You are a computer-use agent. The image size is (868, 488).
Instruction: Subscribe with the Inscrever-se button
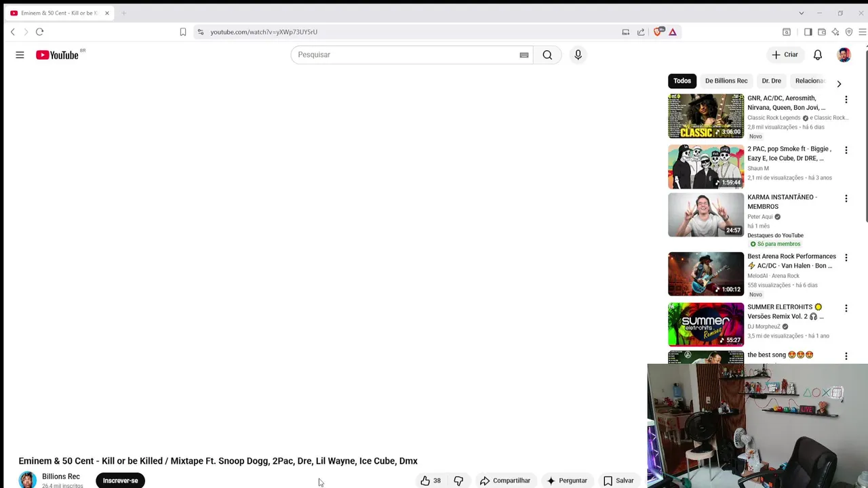[120, 481]
